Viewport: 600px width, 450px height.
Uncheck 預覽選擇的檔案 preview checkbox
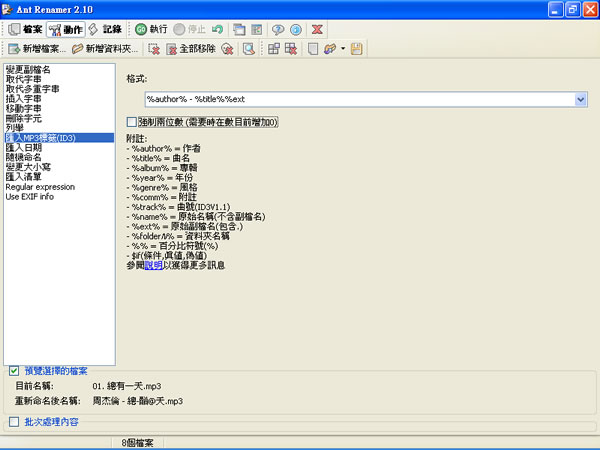(x=14, y=371)
